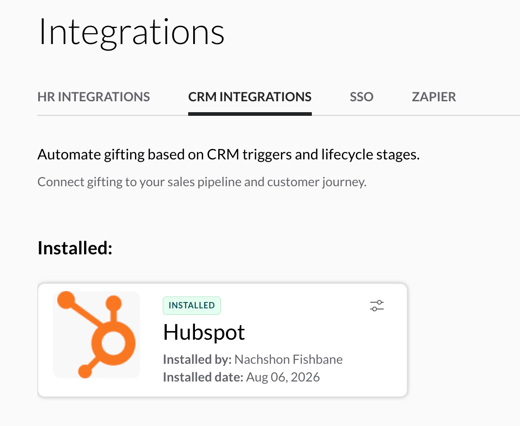The image size is (520, 426).
Task: Click the orange Hubspot logo
Action: coord(96,334)
